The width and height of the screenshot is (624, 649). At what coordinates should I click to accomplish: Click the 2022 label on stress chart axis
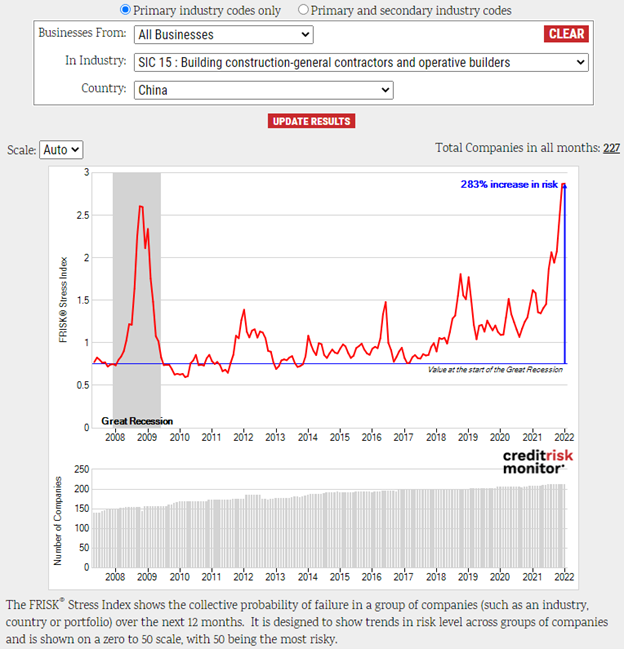pos(564,437)
